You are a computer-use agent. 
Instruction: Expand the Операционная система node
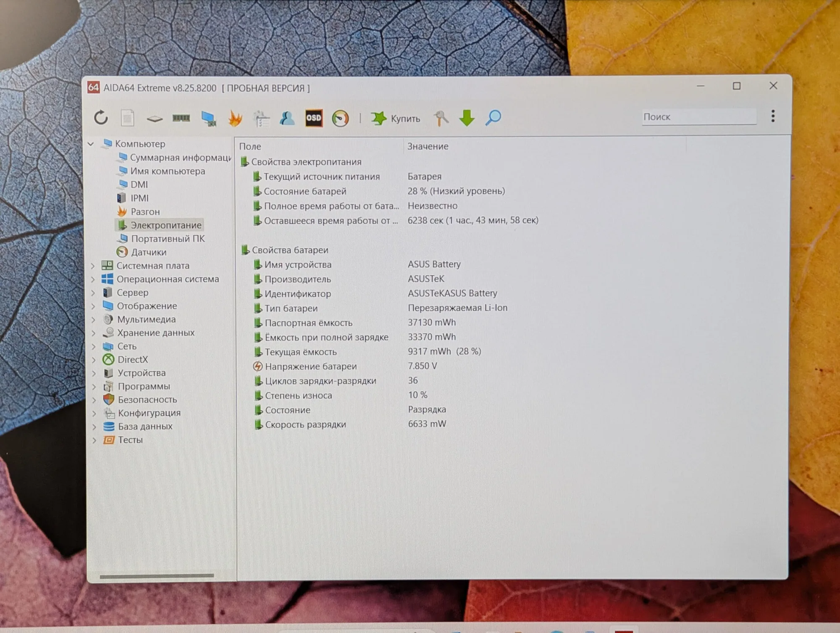[x=93, y=279]
